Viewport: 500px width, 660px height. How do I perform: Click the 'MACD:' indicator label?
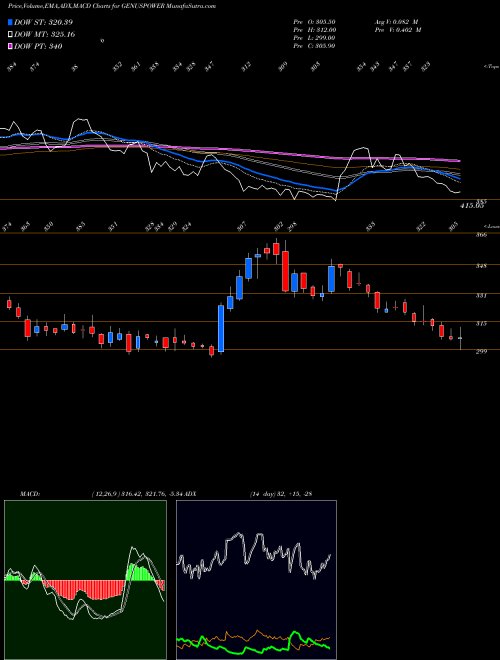(x=29, y=494)
